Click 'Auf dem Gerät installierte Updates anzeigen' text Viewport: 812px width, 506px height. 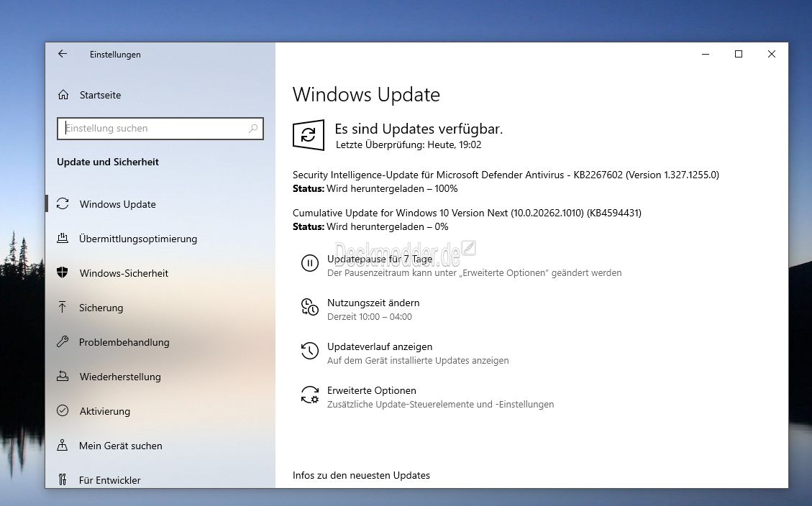tap(418, 361)
